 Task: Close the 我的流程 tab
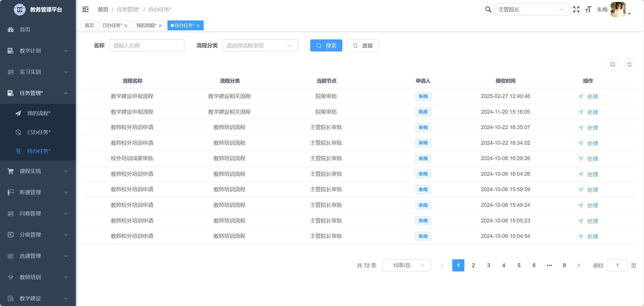tap(160, 26)
